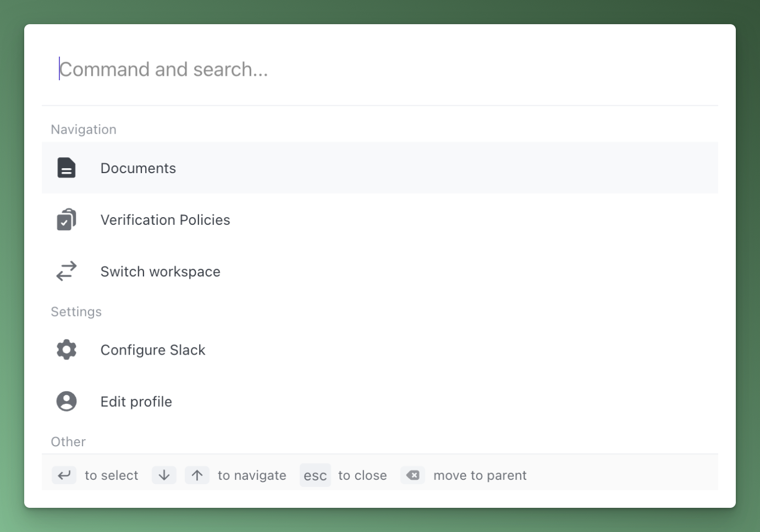Select the Edit profile entry
The width and height of the screenshot is (760, 532).
[136, 402]
